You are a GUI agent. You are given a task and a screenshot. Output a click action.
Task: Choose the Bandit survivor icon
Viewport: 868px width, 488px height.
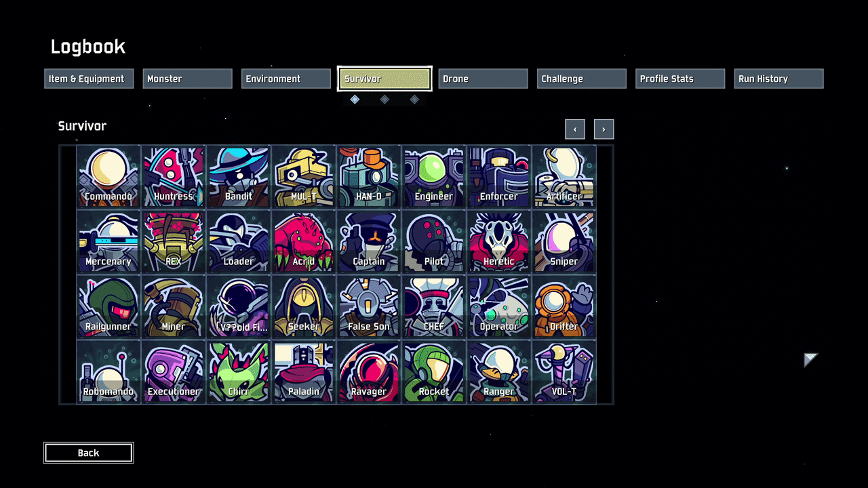239,176
